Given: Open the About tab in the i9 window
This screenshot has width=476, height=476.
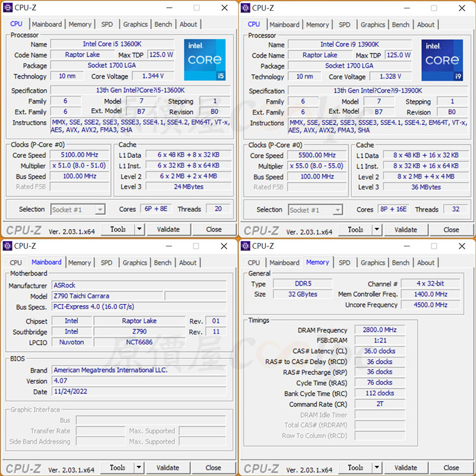Looking at the screenshot, I should (425, 24).
